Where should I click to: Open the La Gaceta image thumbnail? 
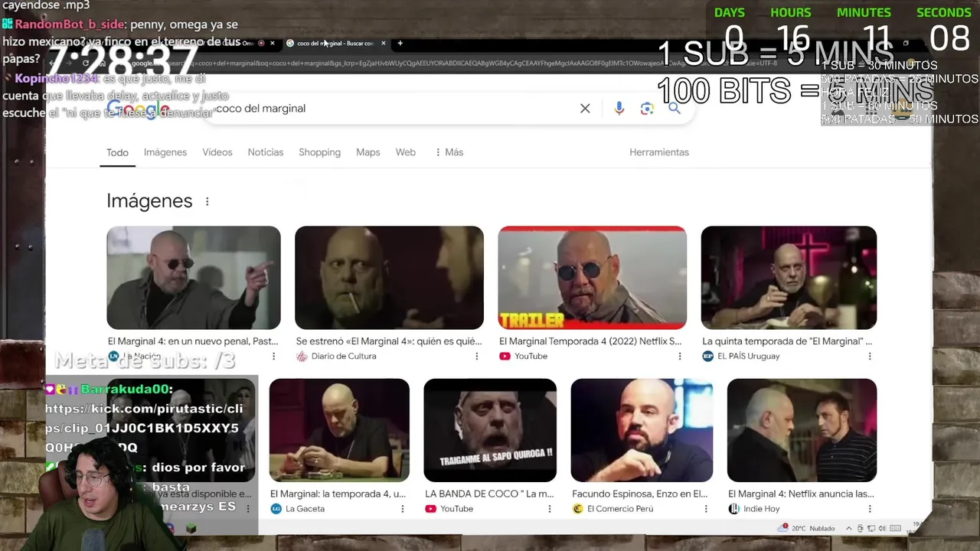click(x=339, y=430)
